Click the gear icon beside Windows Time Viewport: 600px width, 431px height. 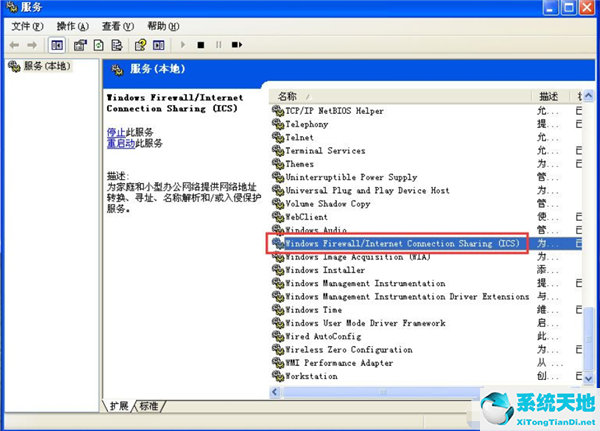point(278,310)
